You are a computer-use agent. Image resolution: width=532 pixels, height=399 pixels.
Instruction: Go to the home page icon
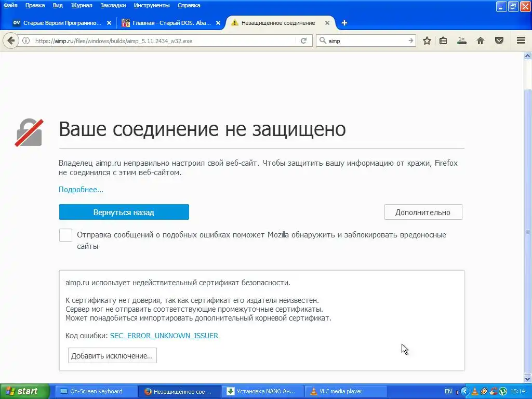[x=481, y=41]
